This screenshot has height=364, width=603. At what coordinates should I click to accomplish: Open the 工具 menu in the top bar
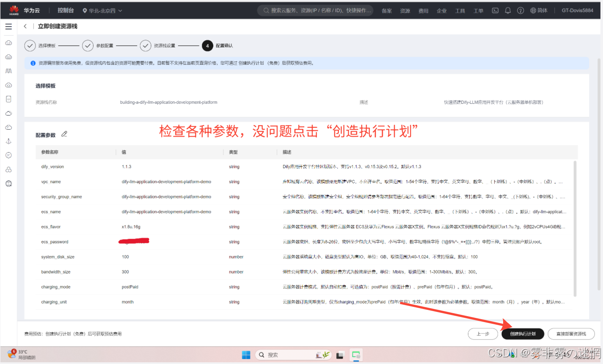click(x=460, y=11)
